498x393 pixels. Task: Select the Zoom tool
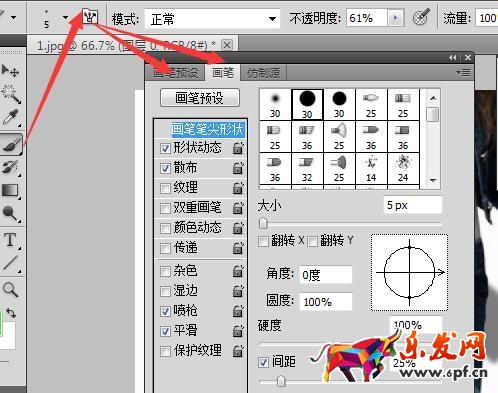(10, 289)
